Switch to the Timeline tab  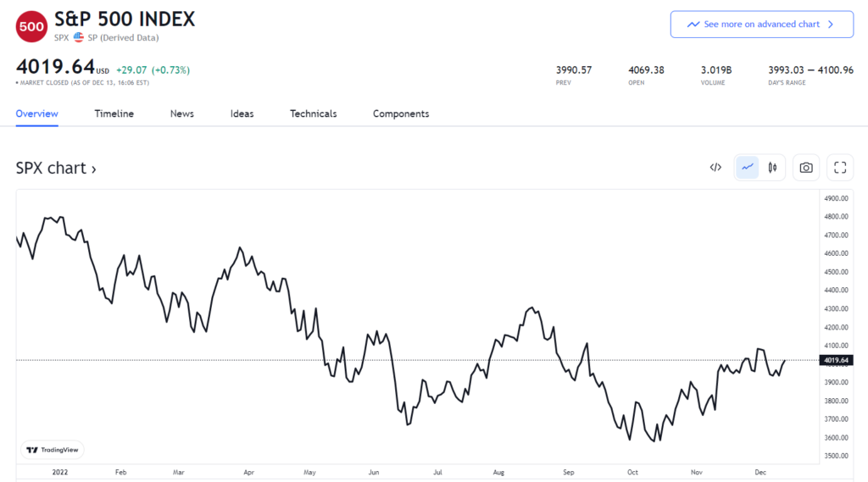point(114,114)
